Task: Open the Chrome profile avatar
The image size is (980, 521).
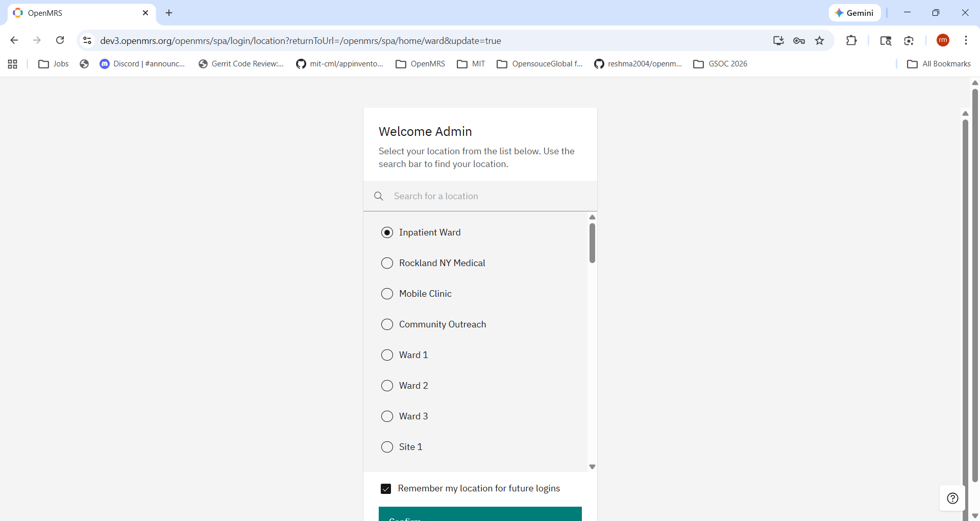Action: [x=943, y=40]
